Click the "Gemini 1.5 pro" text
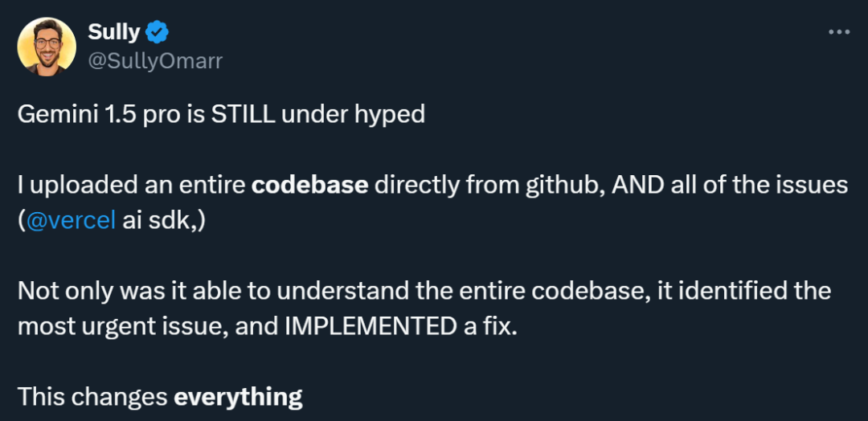This screenshot has height=421, width=868. pyautogui.click(x=88, y=114)
